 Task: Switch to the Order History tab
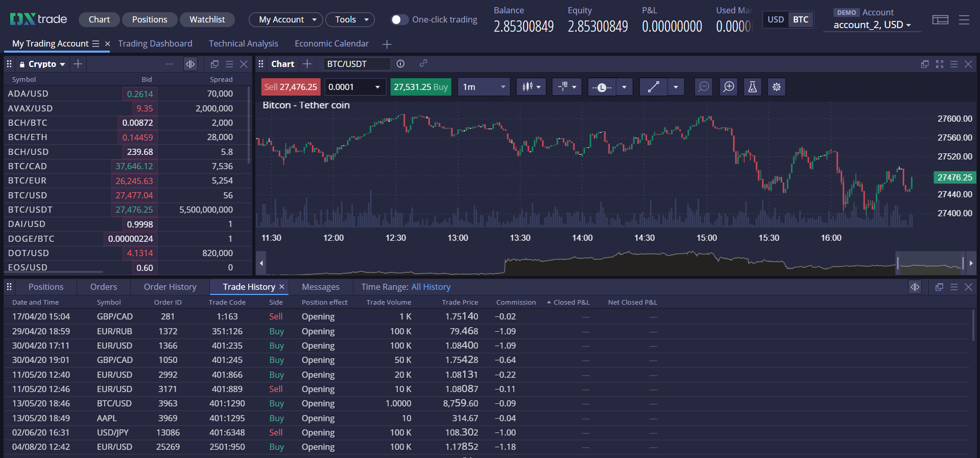tap(170, 287)
